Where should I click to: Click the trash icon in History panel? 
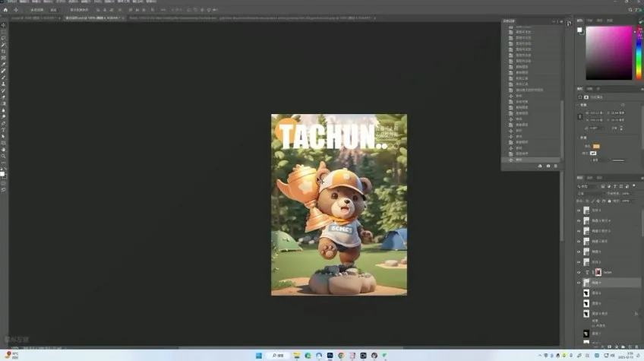click(555, 166)
